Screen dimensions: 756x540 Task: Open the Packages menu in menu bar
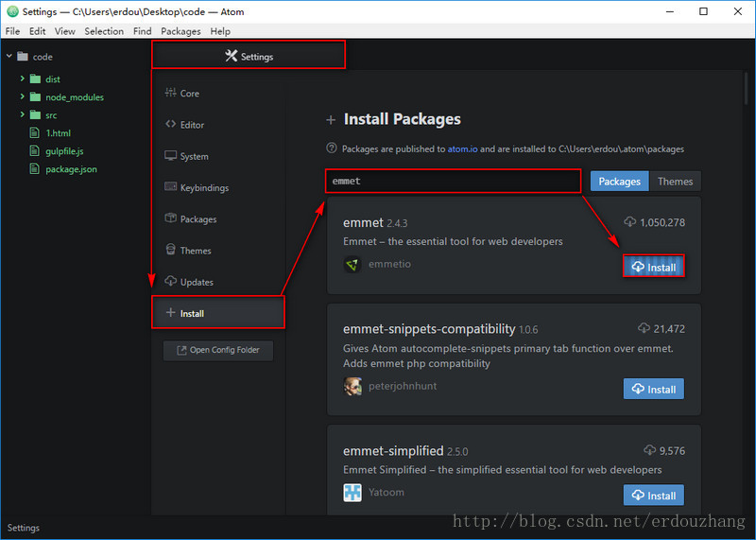[x=180, y=31]
